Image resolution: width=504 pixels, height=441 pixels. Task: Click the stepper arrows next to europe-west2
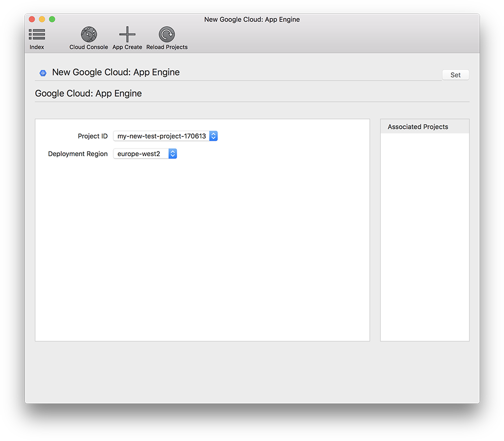tap(173, 154)
